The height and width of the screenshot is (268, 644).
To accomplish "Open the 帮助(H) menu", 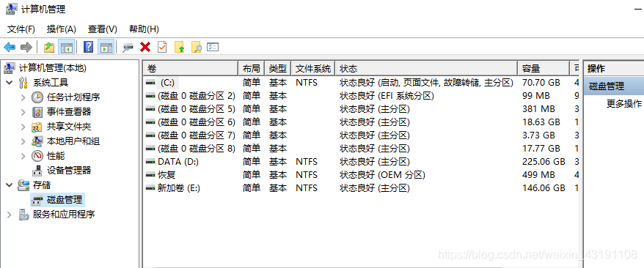I will (x=144, y=29).
